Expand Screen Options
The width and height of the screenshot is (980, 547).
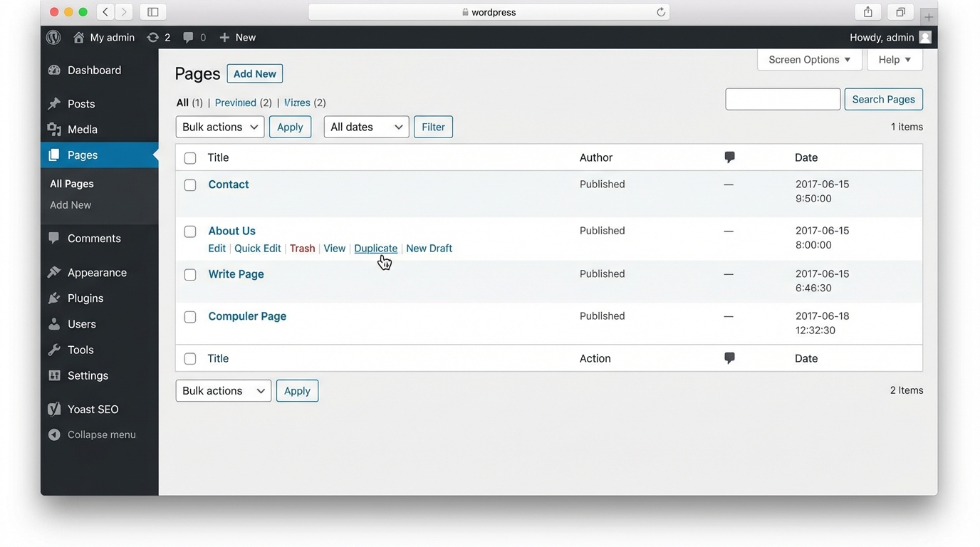(x=809, y=60)
